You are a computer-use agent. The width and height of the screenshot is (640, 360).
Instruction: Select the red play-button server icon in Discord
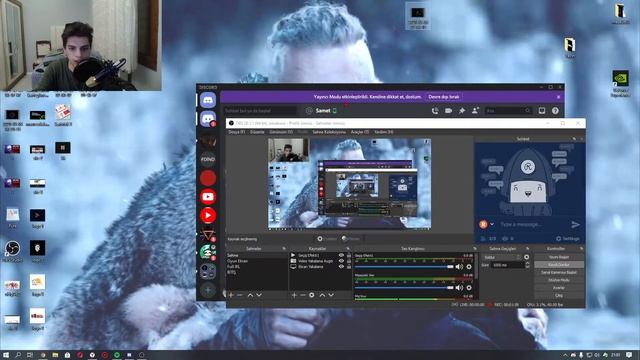click(208, 216)
